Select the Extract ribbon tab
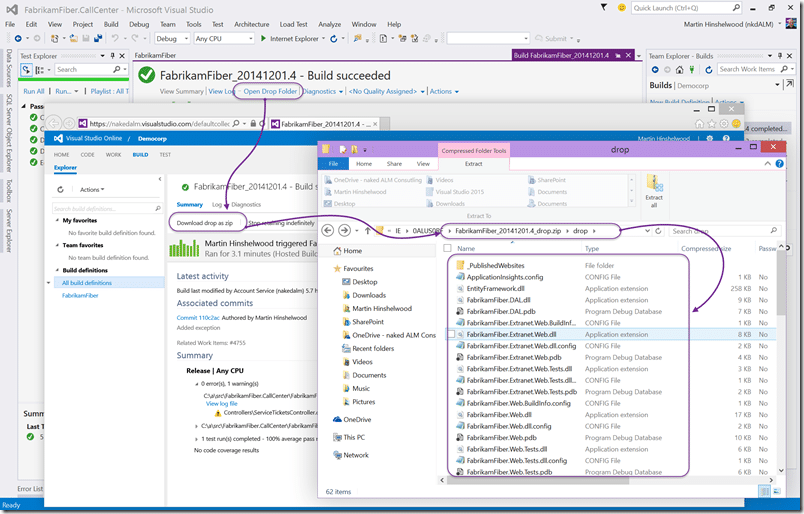Screen dimensions: 804x514 (473, 164)
